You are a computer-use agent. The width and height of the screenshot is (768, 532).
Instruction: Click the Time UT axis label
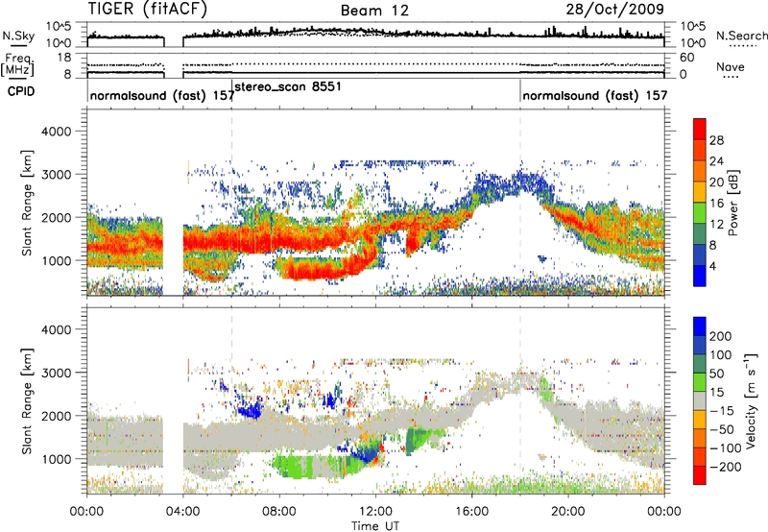tap(375, 526)
